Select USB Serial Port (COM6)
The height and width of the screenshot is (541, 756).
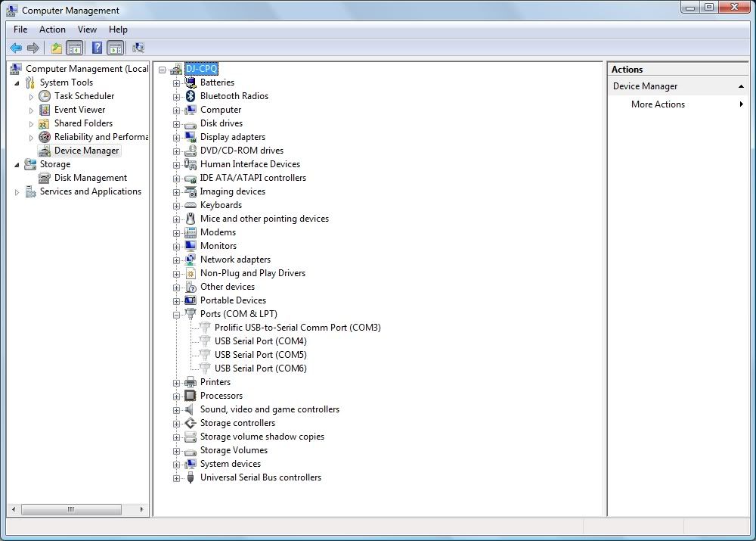click(260, 368)
